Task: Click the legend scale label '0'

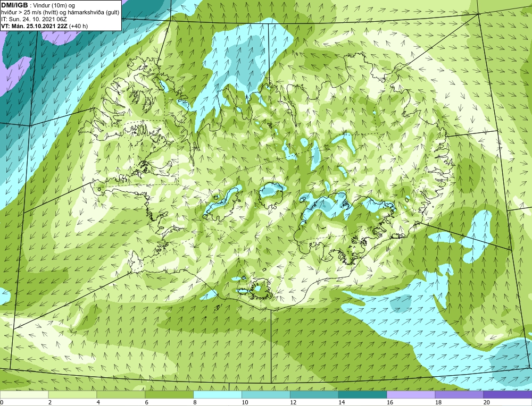Action: point(2,402)
